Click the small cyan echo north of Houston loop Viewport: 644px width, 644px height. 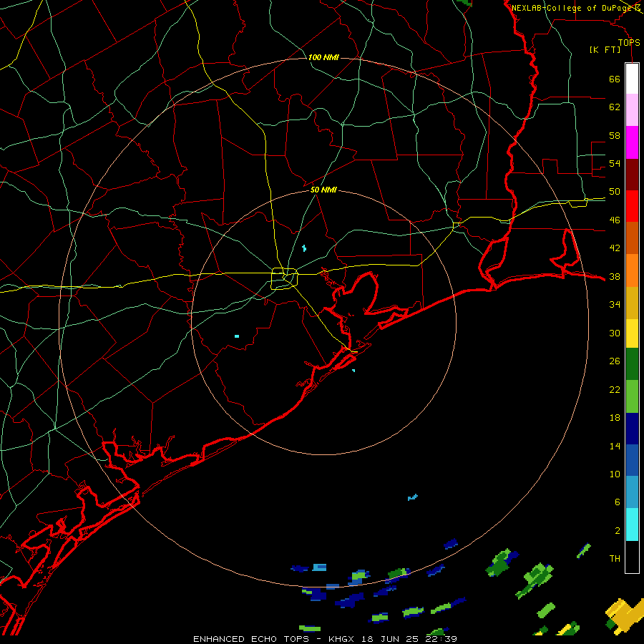coord(304,248)
